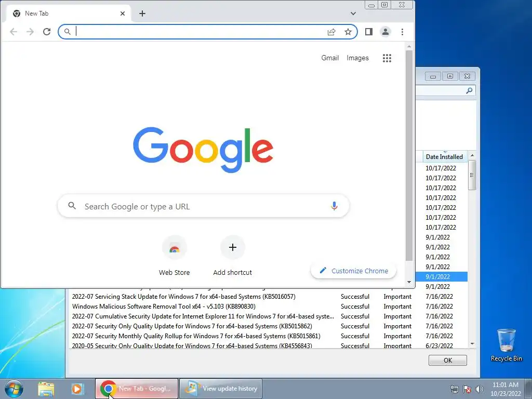Viewport: 532px width, 399px height.
Task: Select the KB5015862 Security Only update row
Action: point(268,326)
